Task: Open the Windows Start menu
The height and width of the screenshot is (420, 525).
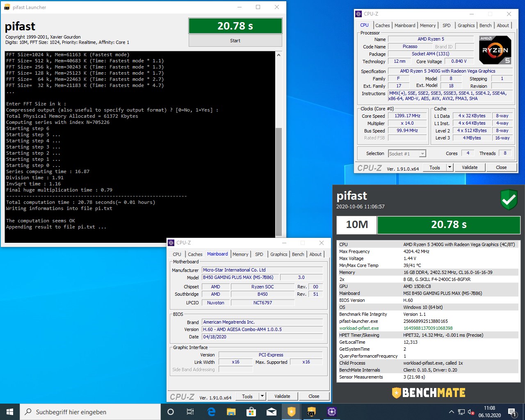Action: coord(10,412)
